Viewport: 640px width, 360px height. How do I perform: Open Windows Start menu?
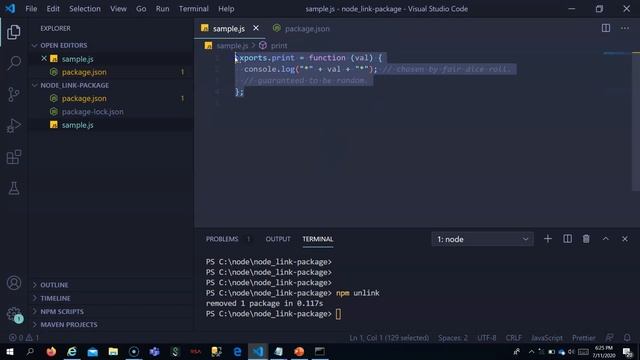(x=9, y=351)
